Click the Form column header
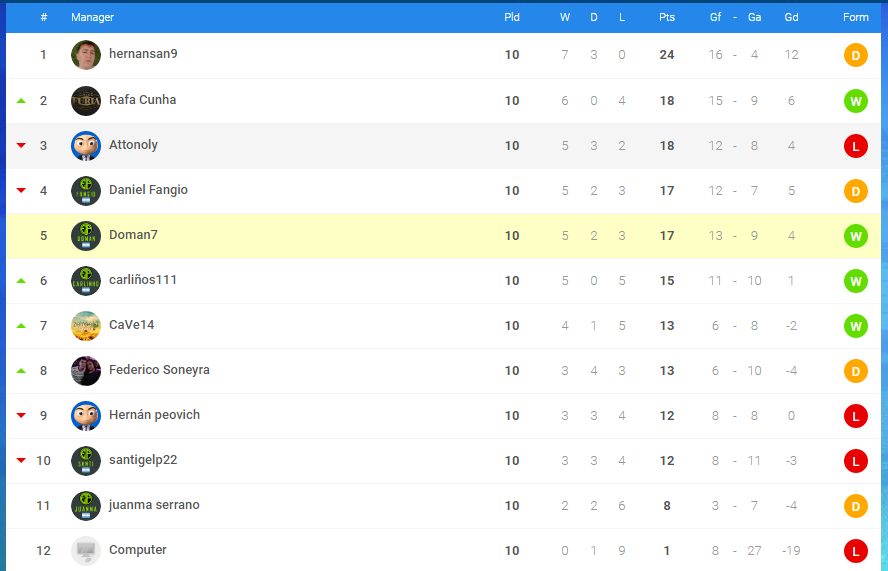The image size is (888, 571). 855,17
